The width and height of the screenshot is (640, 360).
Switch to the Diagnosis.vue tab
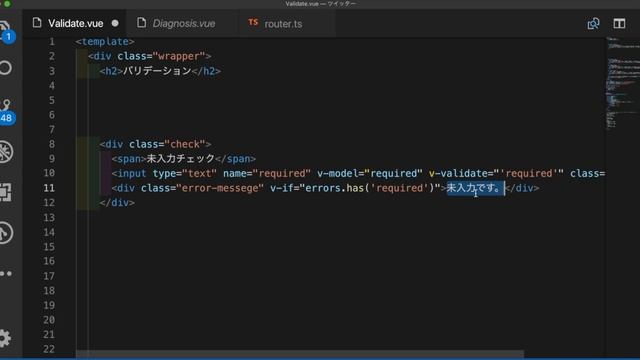point(183,24)
